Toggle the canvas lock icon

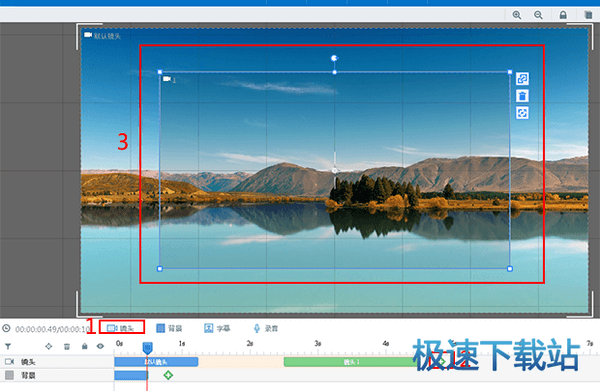click(563, 15)
